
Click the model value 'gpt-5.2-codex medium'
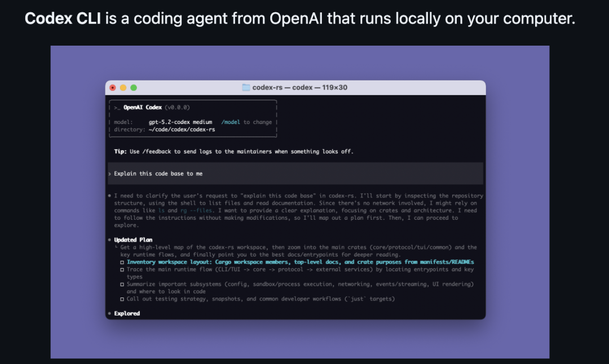pyautogui.click(x=180, y=122)
